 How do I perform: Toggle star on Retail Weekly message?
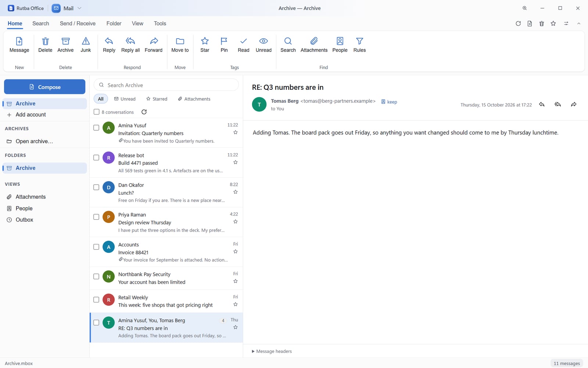(236, 304)
